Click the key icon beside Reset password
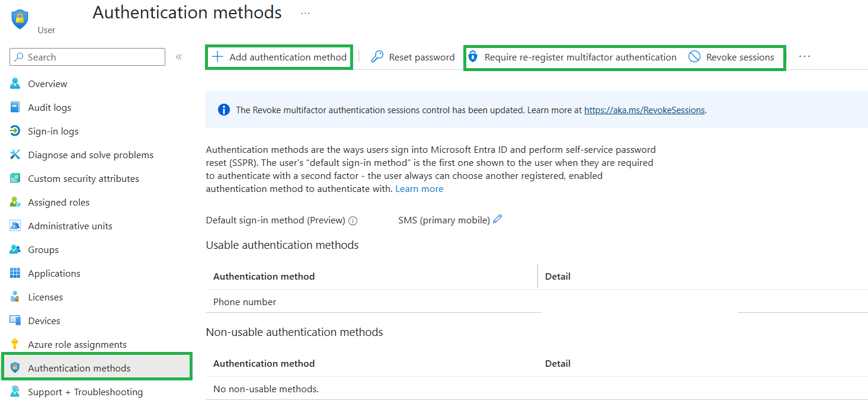The height and width of the screenshot is (410, 868). (x=377, y=57)
